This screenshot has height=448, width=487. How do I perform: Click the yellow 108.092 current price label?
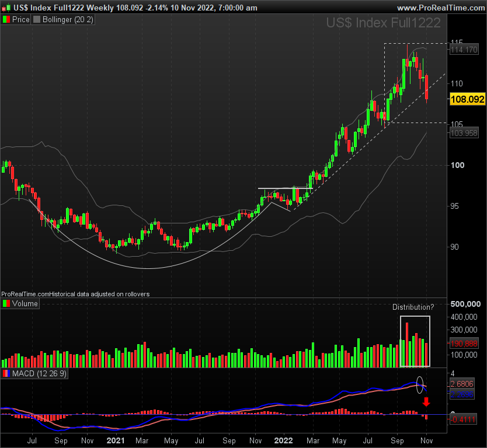pyautogui.click(x=467, y=99)
